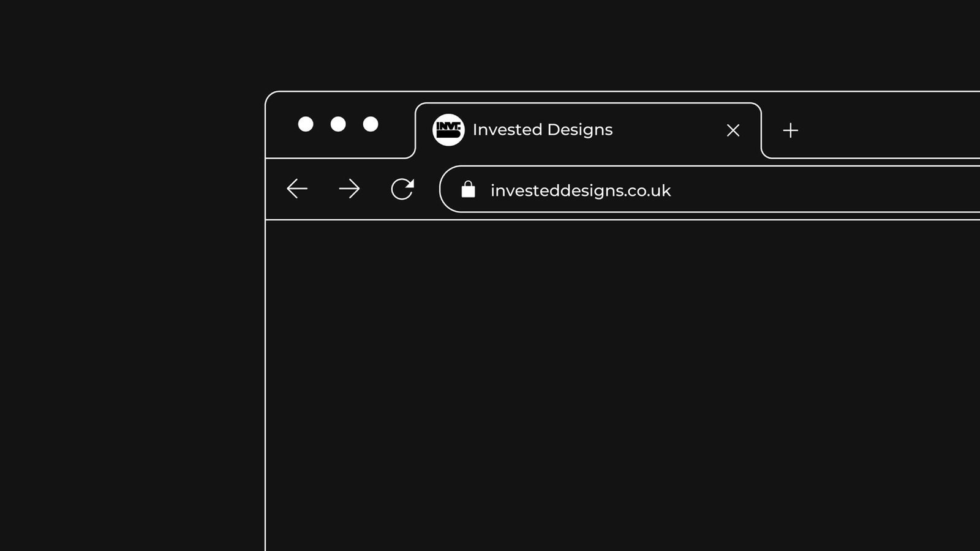Viewport: 980px width, 551px height.
Task: Click the padlock security icon
Action: (x=468, y=189)
